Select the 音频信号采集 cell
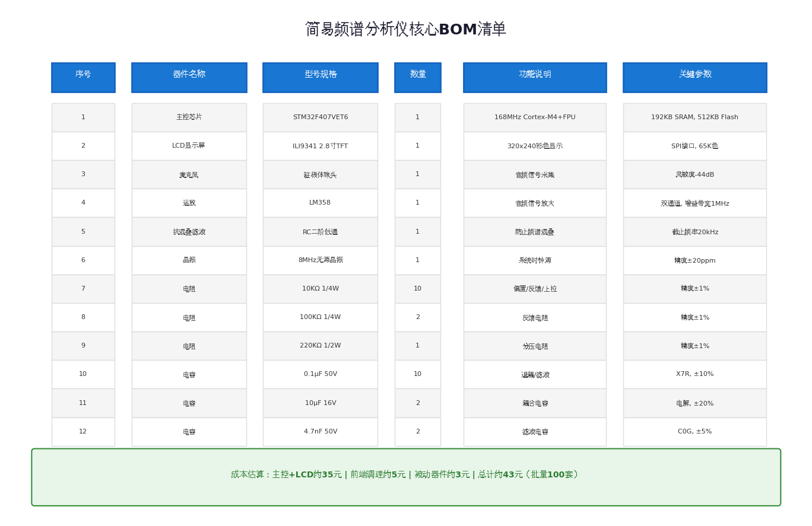 pyautogui.click(x=535, y=174)
